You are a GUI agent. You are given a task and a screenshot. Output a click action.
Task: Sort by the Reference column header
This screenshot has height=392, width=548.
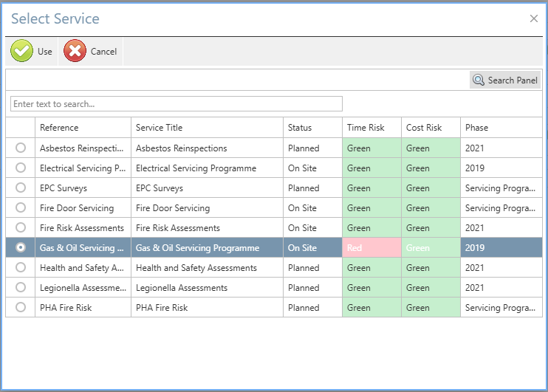click(x=59, y=128)
